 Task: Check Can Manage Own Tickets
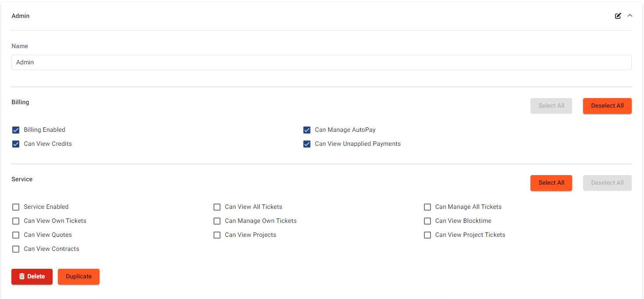[x=217, y=221]
